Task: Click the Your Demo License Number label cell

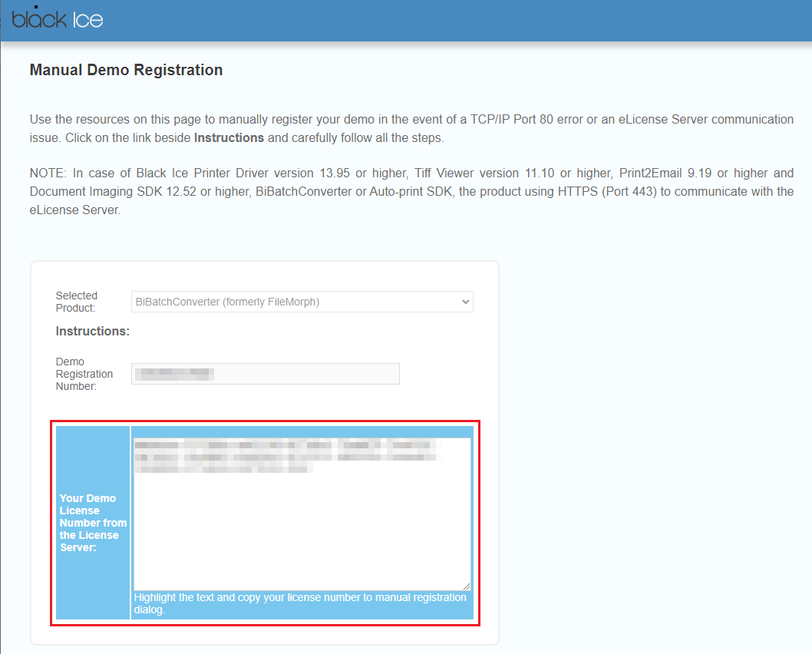Action: point(93,523)
